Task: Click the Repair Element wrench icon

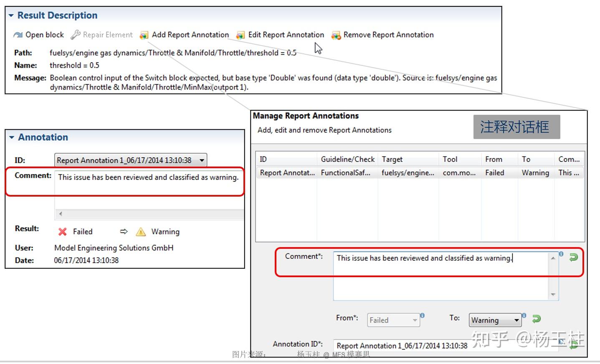Action: pos(75,34)
